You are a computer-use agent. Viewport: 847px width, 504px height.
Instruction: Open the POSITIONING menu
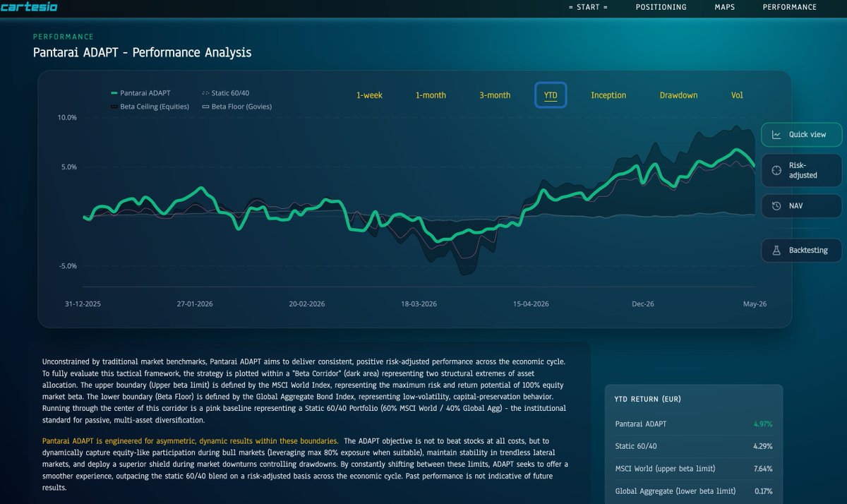click(661, 7)
